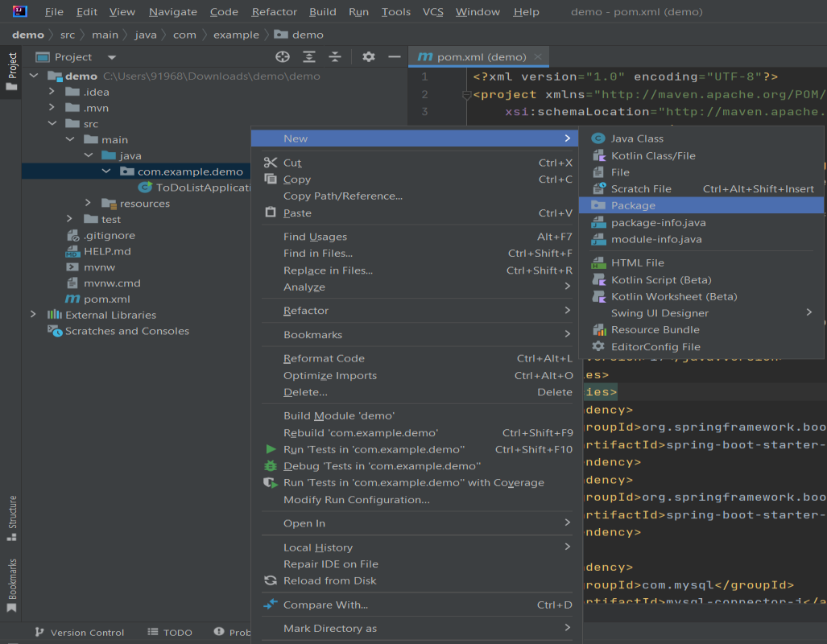Click Reload from Disk
Screen dimensions: 827x644
click(x=416, y=581)
